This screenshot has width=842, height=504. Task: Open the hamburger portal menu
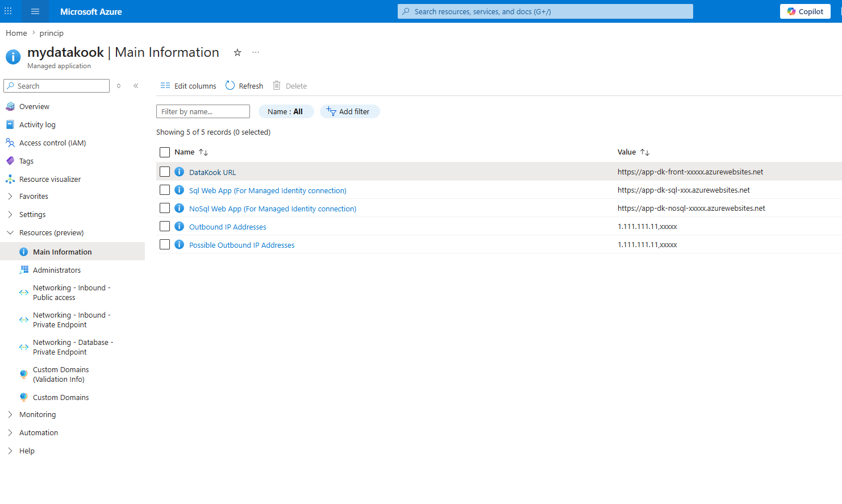(x=35, y=11)
